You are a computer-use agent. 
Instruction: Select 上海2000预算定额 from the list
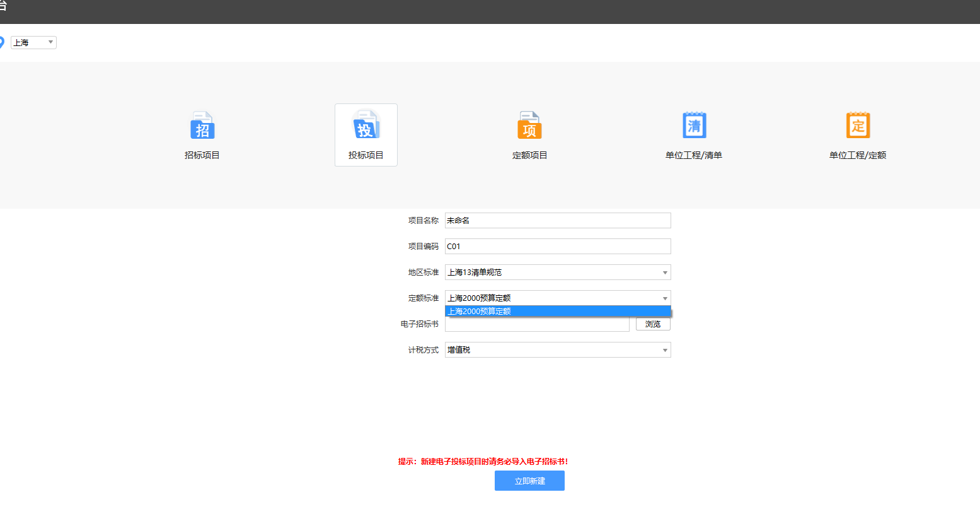[558, 312]
